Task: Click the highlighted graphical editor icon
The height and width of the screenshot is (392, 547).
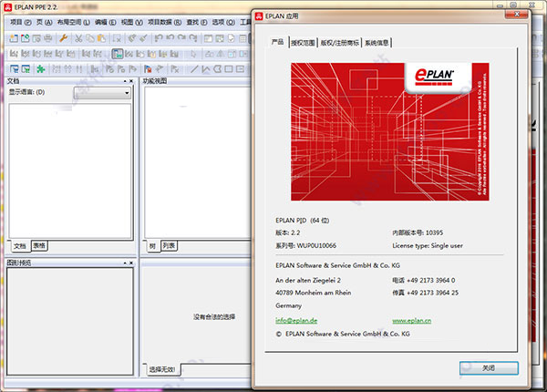Action: click(x=118, y=54)
